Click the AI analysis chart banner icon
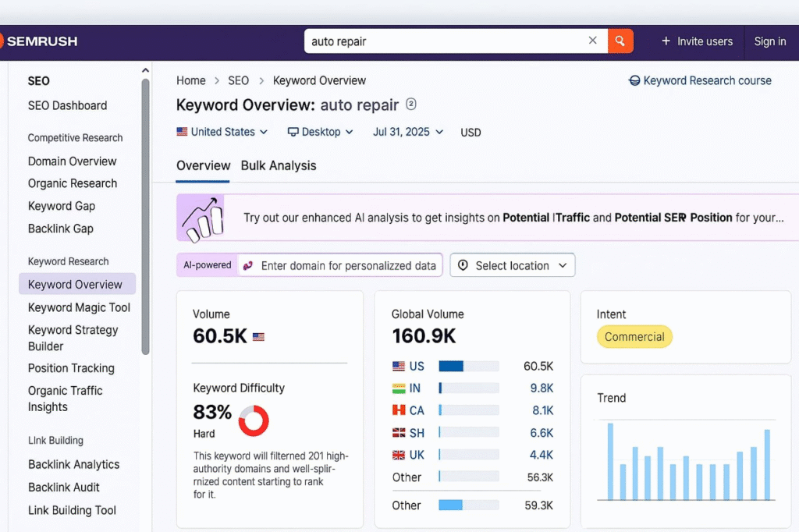Image resolution: width=799 pixels, height=532 pixels. 201,218
